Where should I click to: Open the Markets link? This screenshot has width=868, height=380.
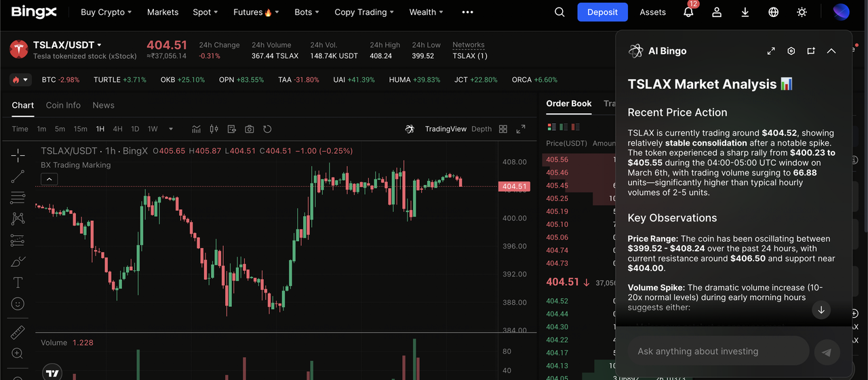(163, 12)
